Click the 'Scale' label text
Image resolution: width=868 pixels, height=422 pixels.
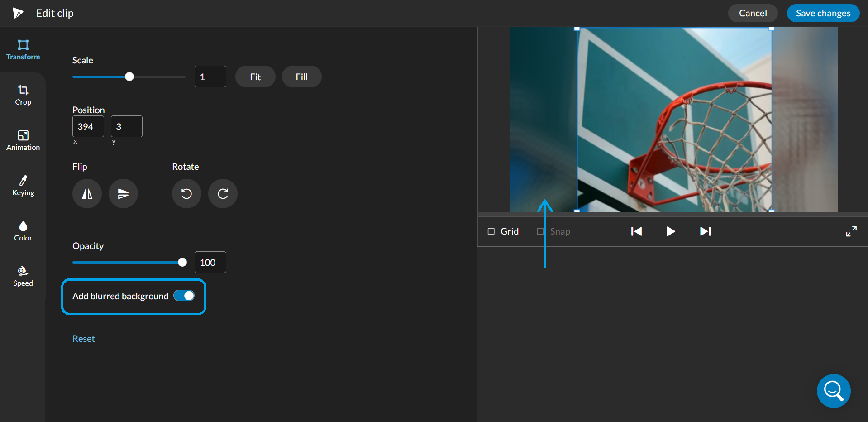pyautogui.click(x=83, y=60)
